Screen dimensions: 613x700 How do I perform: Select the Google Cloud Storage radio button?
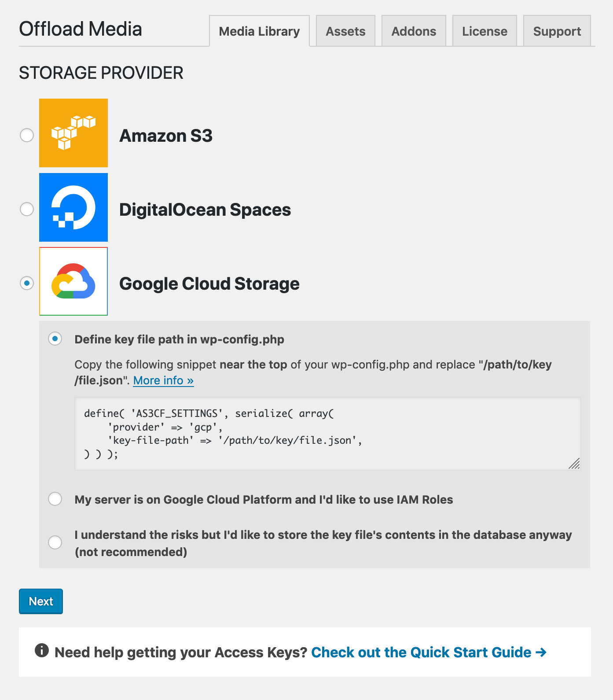[x=26, y=284]
